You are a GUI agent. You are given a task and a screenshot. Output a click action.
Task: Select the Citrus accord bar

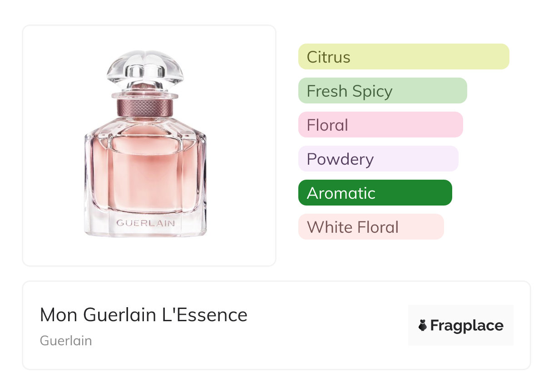tap(403, 57)
